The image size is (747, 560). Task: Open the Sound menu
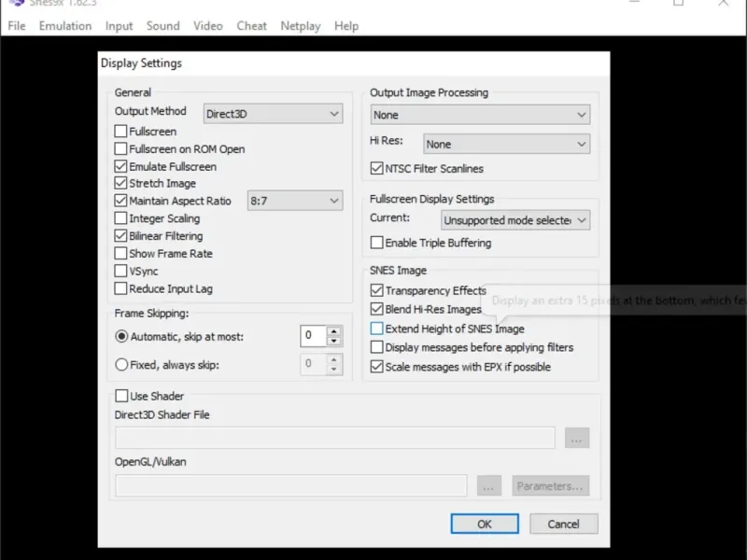[162, 26]
